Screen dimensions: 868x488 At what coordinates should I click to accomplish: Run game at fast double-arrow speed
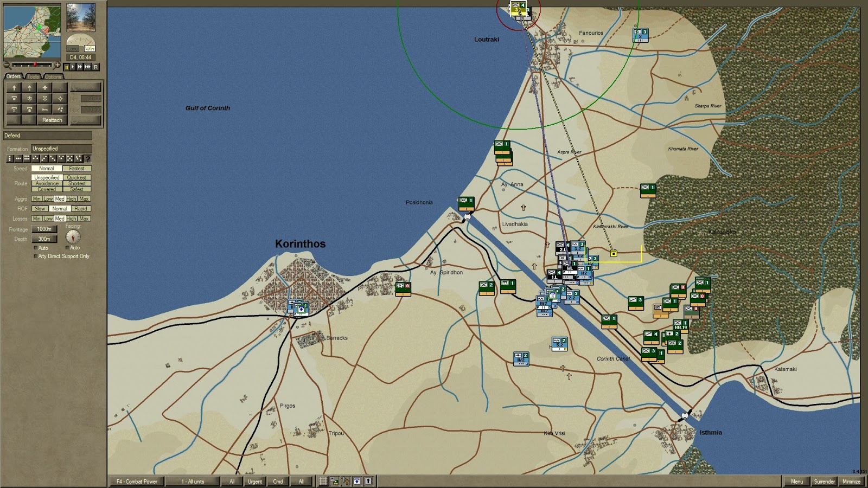click(80, 67)
